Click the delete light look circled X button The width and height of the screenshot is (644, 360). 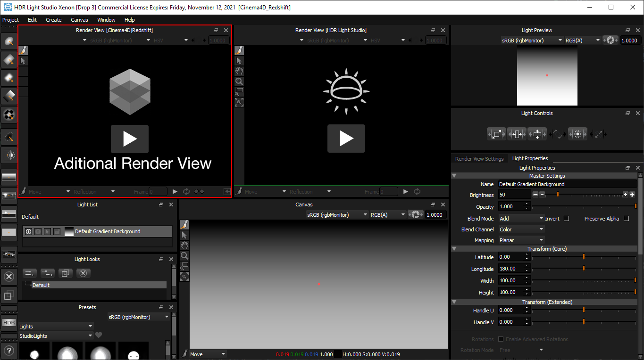coord(83,273)
